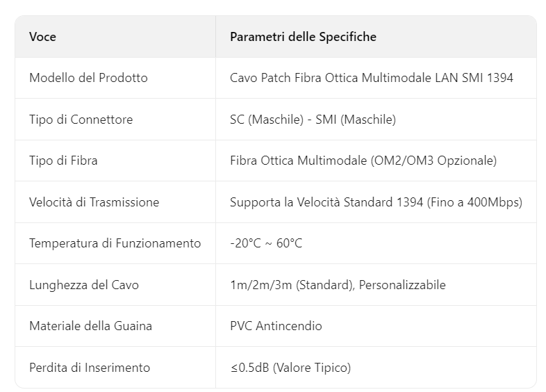Select the 'Modello del Prodotto' cell
This screenshot has width=546, height=392.
88,78
